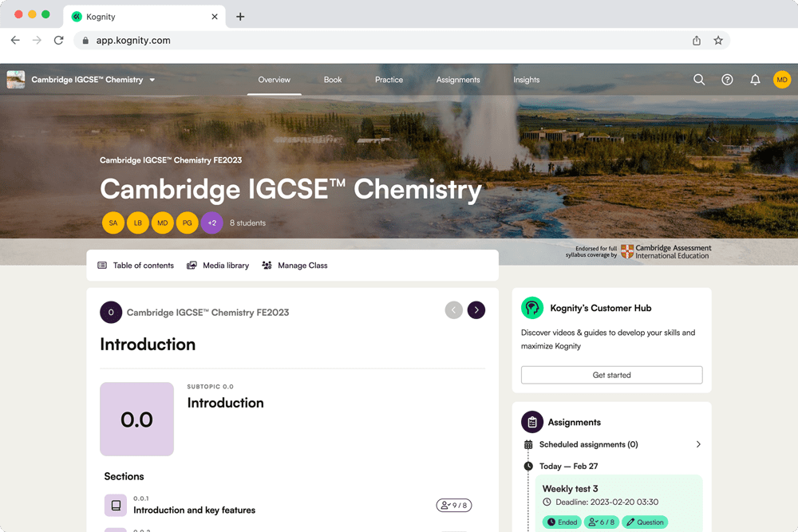
Task: Click the MD avatar in the navbar
Action: click(x=782, y=80)
